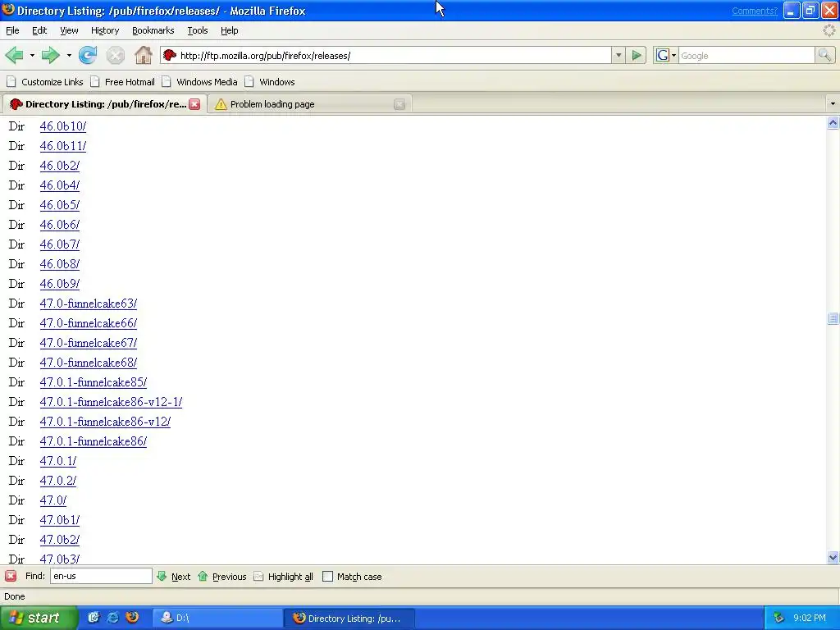Launch Internet Explorer from quick launch

tap(113, 618)
